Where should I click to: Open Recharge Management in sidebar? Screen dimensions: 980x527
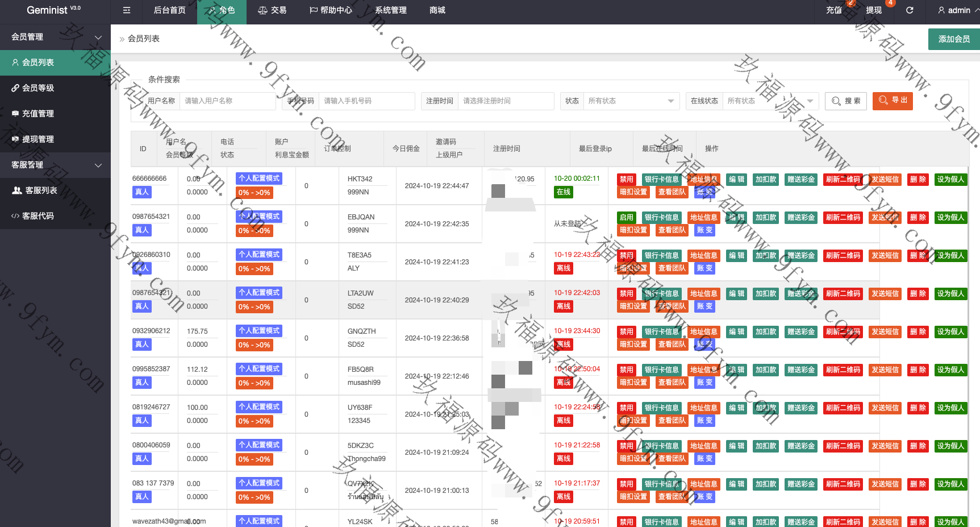point(38,114)
